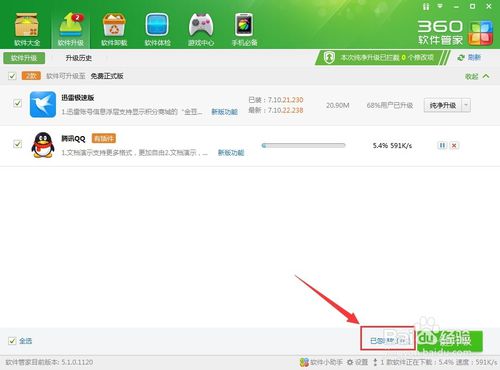Open the 软件体检 checkup icon
The image size is (500, 370).
(x=157, y=29)
